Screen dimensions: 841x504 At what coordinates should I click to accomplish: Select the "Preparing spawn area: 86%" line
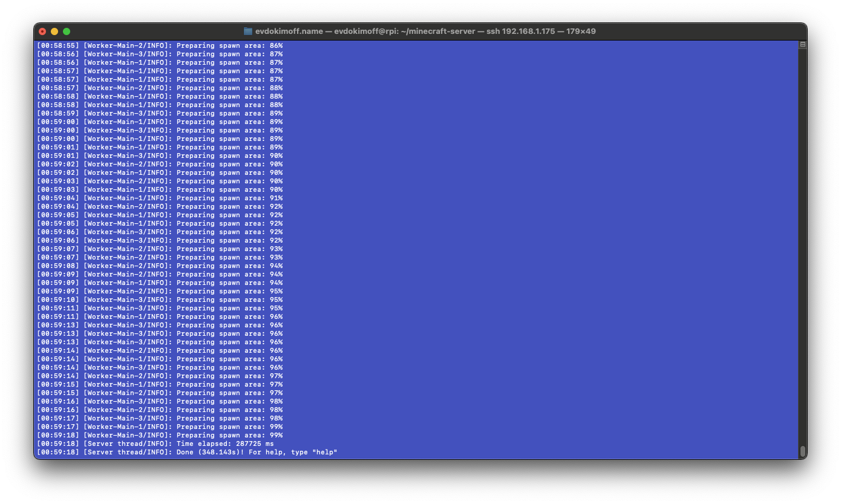click(x=229, y=45)
